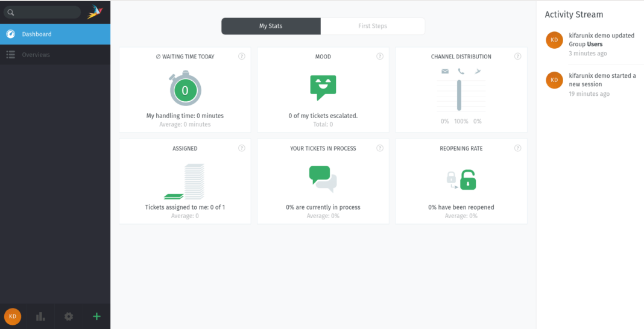Click help icon on Your Tickets In Process
This screenshot has width=644, height=329.
[380, 148]
